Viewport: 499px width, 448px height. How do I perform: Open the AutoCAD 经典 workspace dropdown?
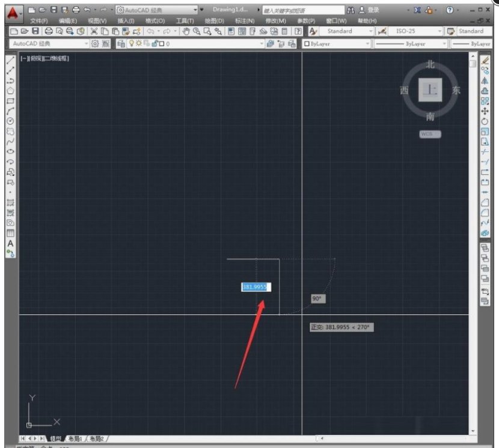click(87, 44)
